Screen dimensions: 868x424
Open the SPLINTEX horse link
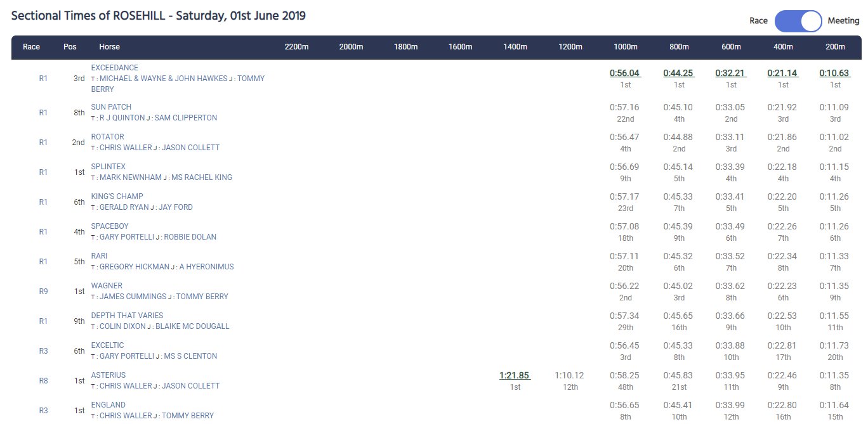109,167
